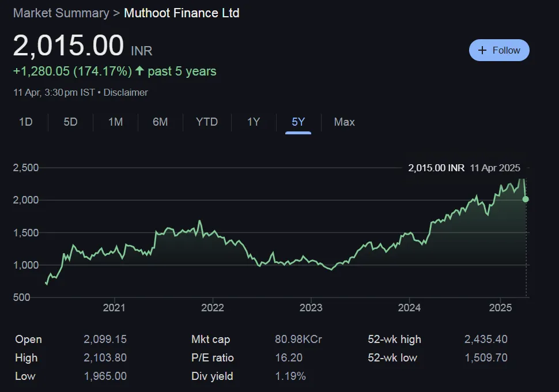The width and height of the screenshot is (559, 392).
Task: Show the YTD chart range
Action: [207, 122]
